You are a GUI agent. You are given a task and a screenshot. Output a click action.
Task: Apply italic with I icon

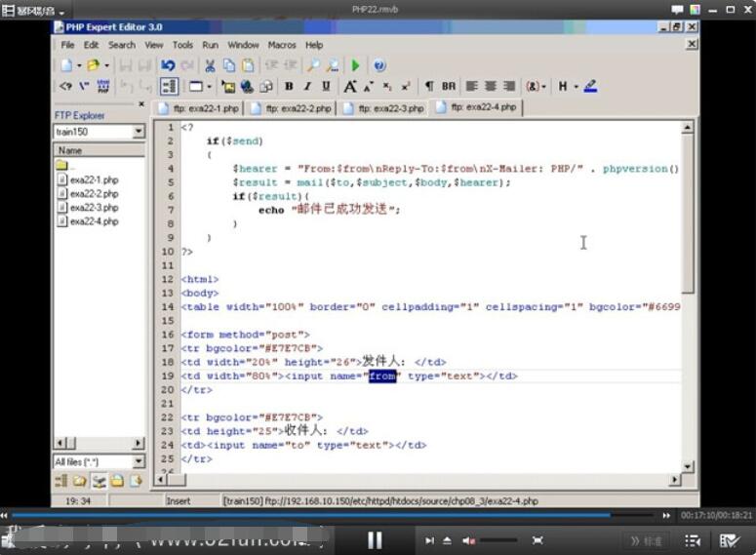(x=307, y=86)
